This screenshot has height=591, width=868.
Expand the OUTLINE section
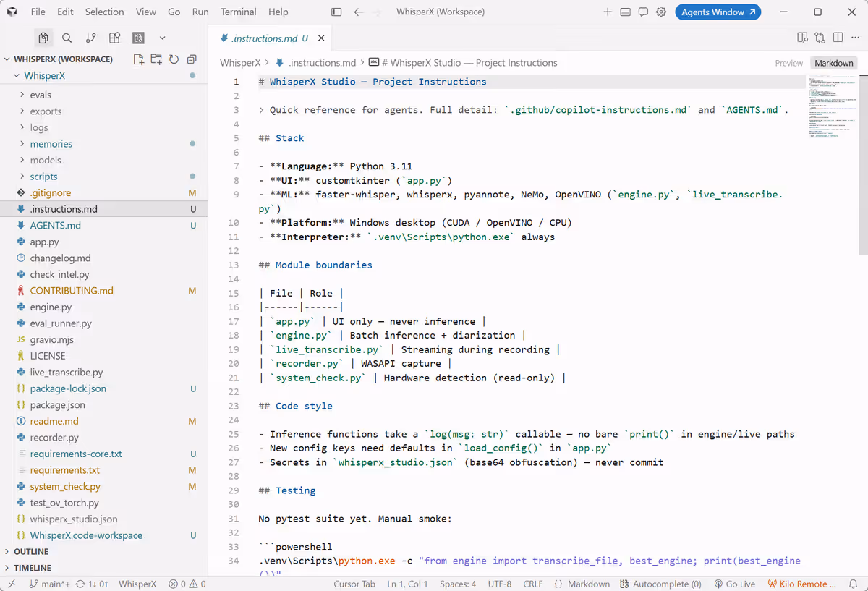click(103, 551)
